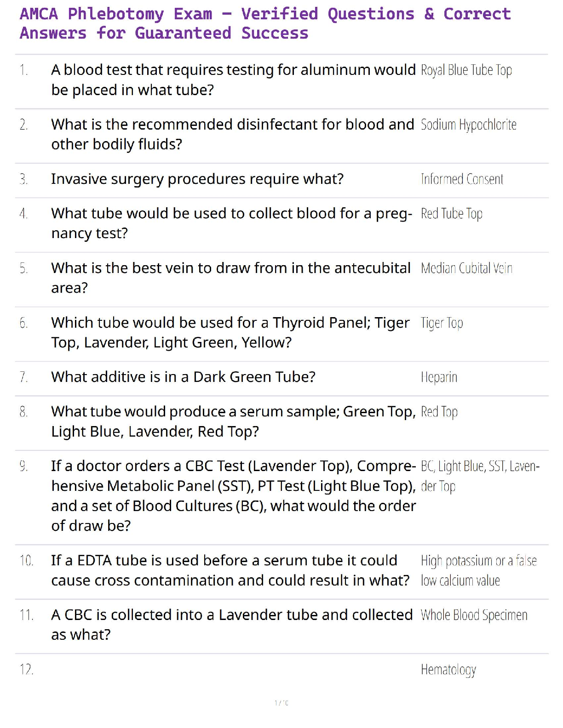The width and height of the screenshot is (563, 728).
Task: Select the 'Heparin' answer
Action: 439,378
